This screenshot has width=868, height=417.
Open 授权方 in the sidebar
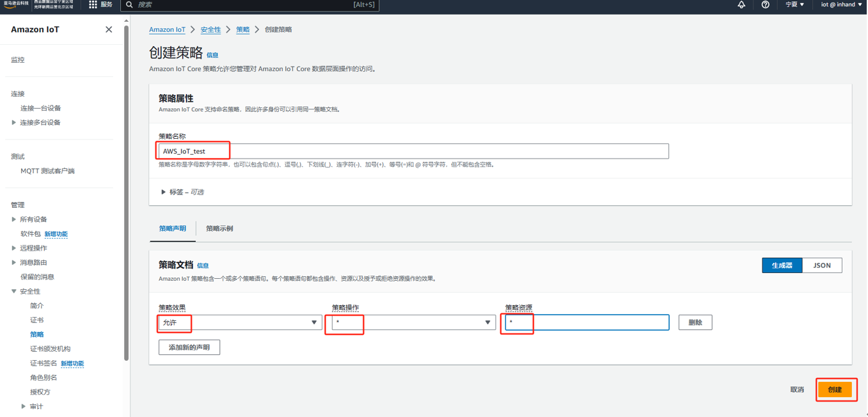[x=40, y=392]
